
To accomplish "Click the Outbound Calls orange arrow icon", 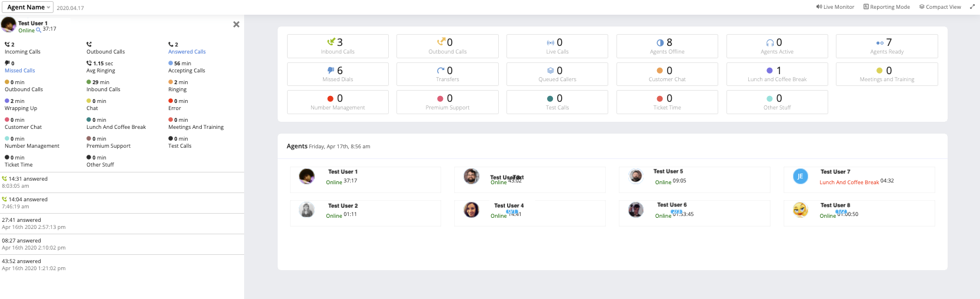I will [441, 42].
